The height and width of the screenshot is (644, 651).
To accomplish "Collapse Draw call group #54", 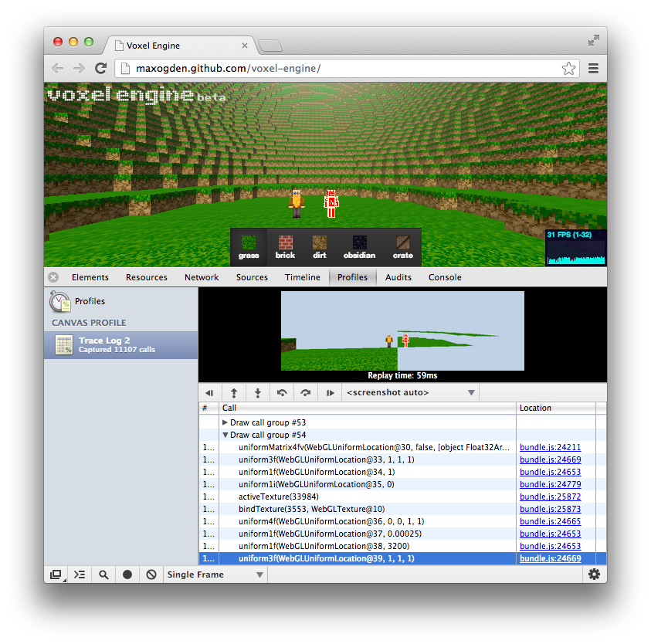I will click(225, 435).
